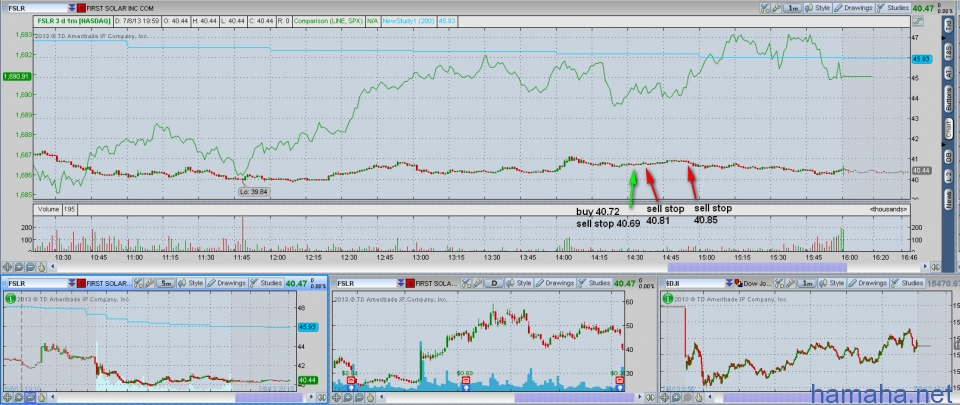
Task: Open Studies menu in the 5m FSLR chart
Action: click(x=266, y=283)
